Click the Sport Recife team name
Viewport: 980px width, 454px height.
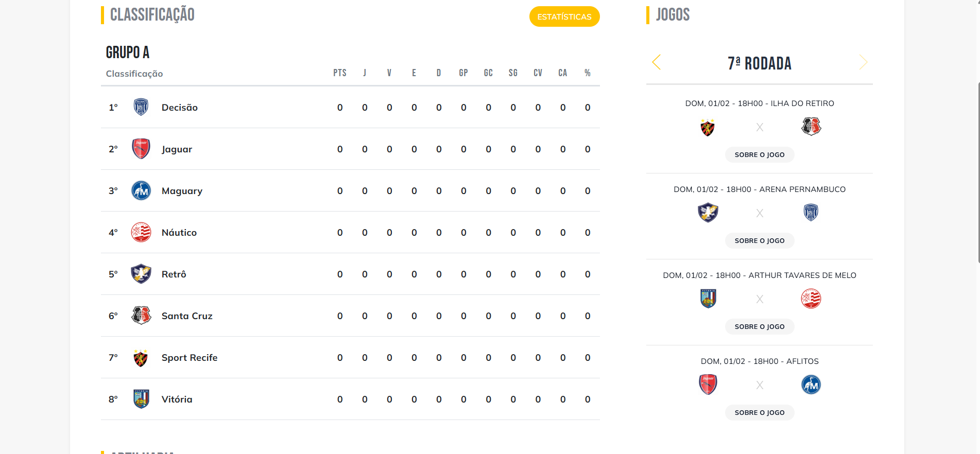pyautogui.click(x=190, y=358)
